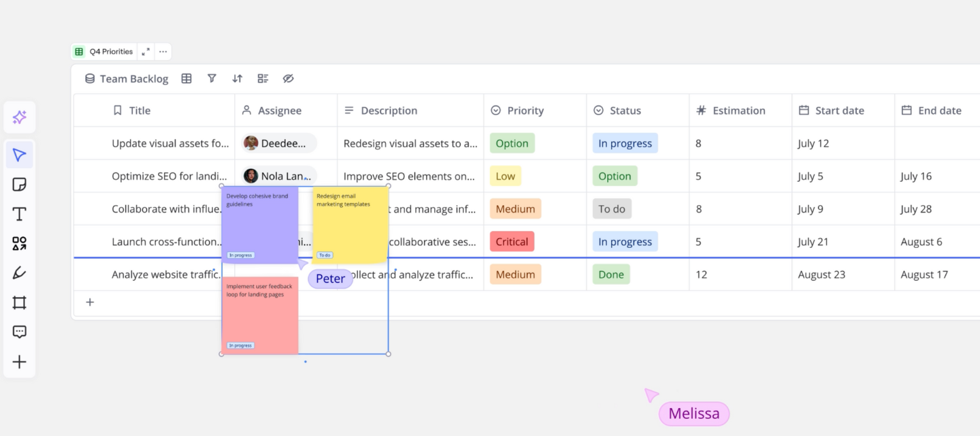Open the Team Backlog data source

[x=127, y=79]
